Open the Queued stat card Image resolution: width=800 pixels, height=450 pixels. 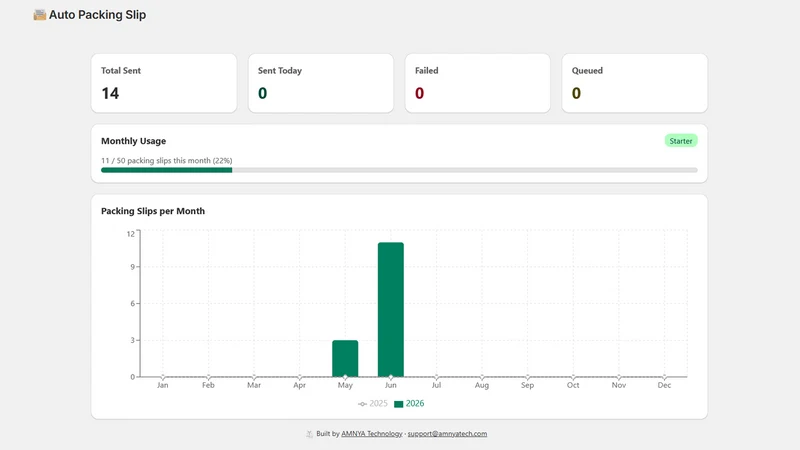click(635, 83)
